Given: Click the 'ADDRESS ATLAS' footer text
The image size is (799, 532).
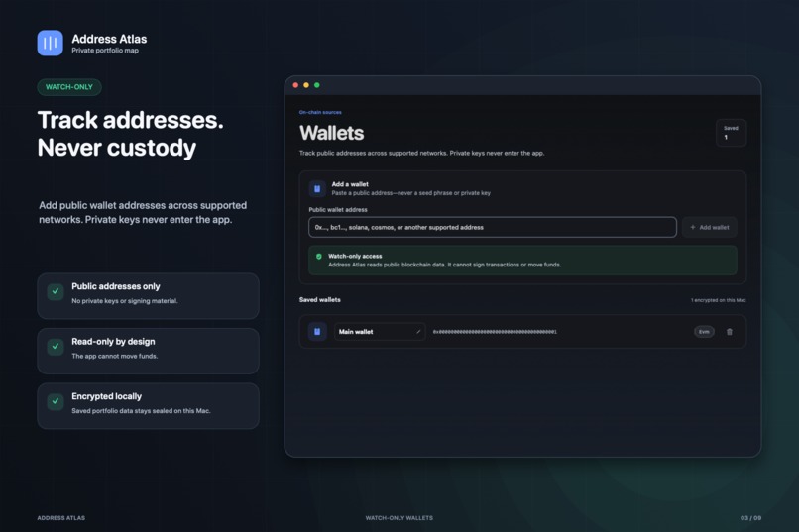Looking at the screenshot, I should [x=61, y=518].
